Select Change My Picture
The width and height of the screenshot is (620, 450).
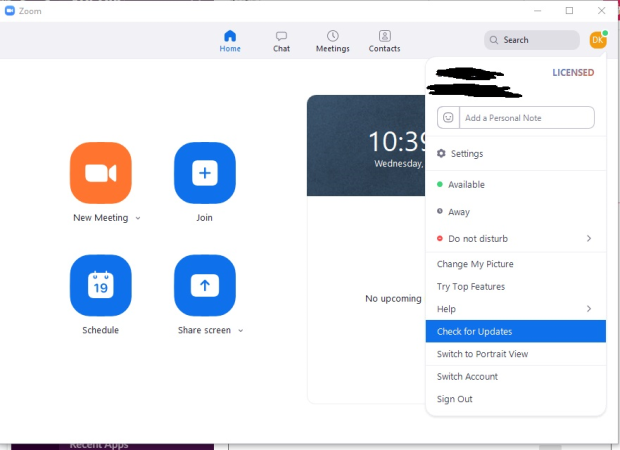pyautogui.click(x=516, y=264)
